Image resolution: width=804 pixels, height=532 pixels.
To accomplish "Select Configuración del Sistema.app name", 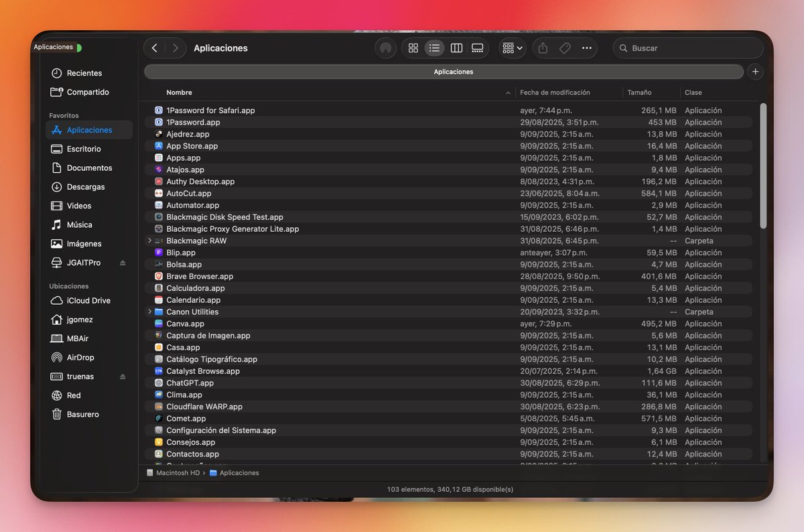I will [221, 430].
